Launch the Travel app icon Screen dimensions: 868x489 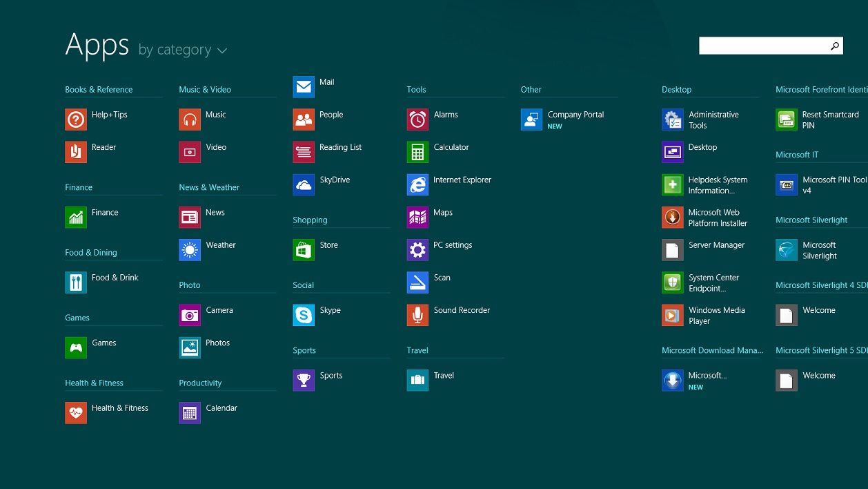417,381
